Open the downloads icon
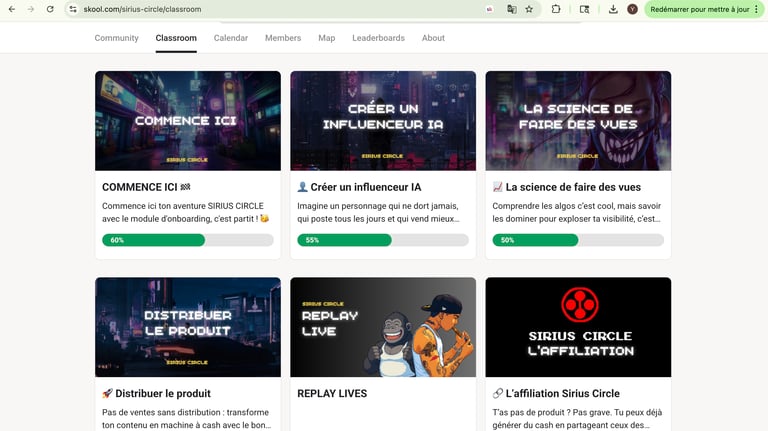The image size is (768, 431). (613, 9)
